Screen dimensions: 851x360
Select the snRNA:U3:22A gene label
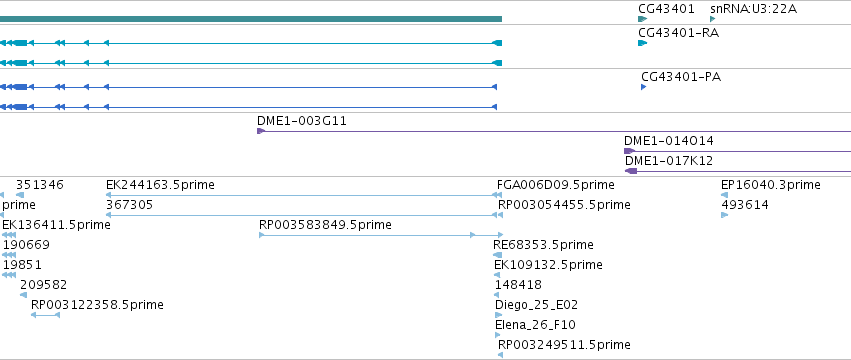point(753,9)
